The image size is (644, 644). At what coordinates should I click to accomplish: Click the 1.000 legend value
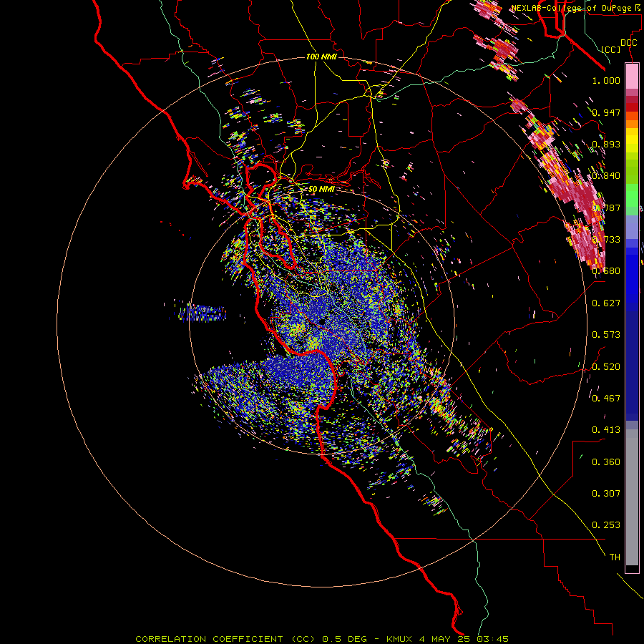click(x=606, y=80)
